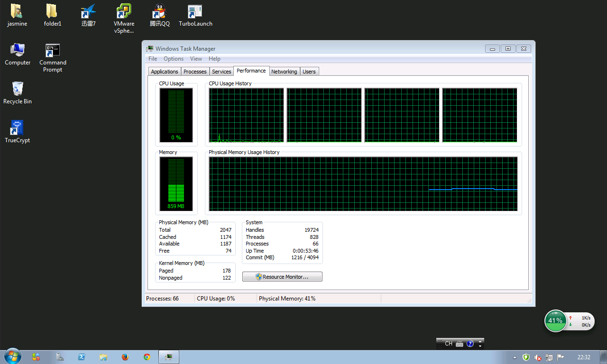Viewport: 607px width, 364px height.
Task: Switch to the Users tab
Action: click(309, 72)
